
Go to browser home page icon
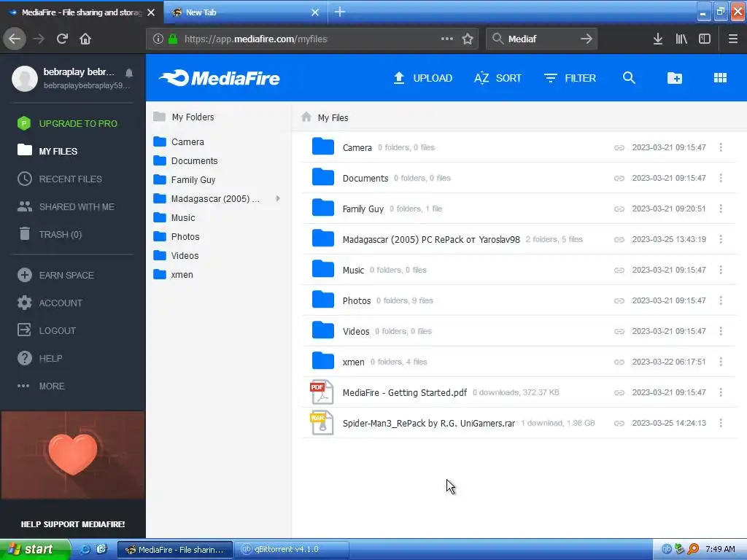[85, 39]
